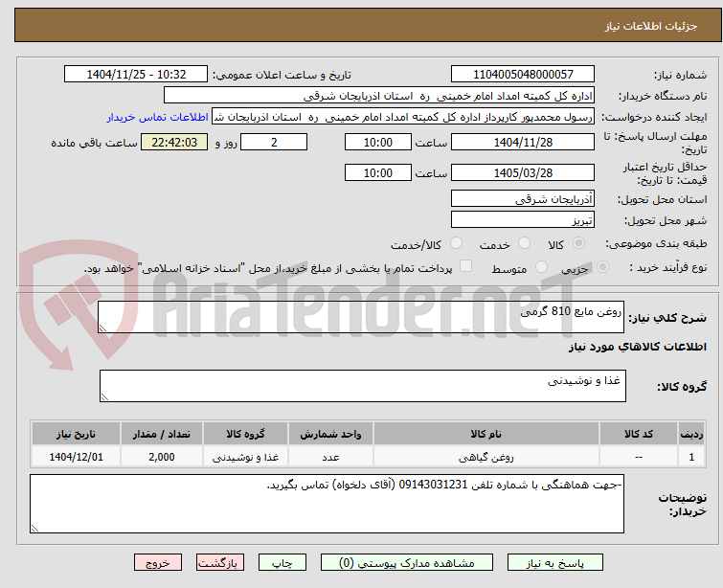Click the price validity time 10:00 field

378,172
